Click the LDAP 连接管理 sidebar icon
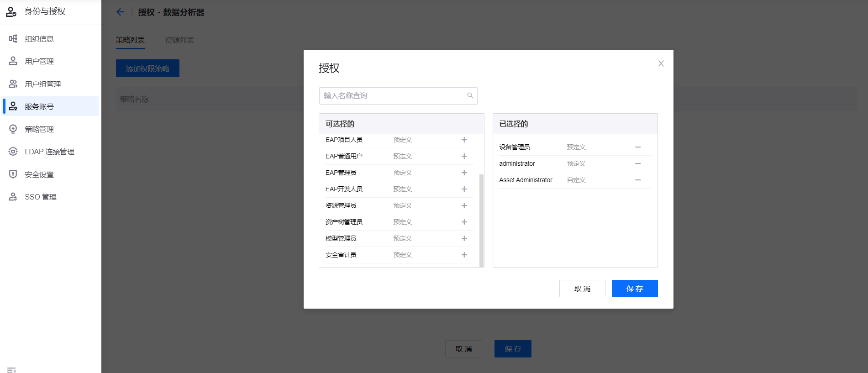868x373 pixels. pos(13,152)
